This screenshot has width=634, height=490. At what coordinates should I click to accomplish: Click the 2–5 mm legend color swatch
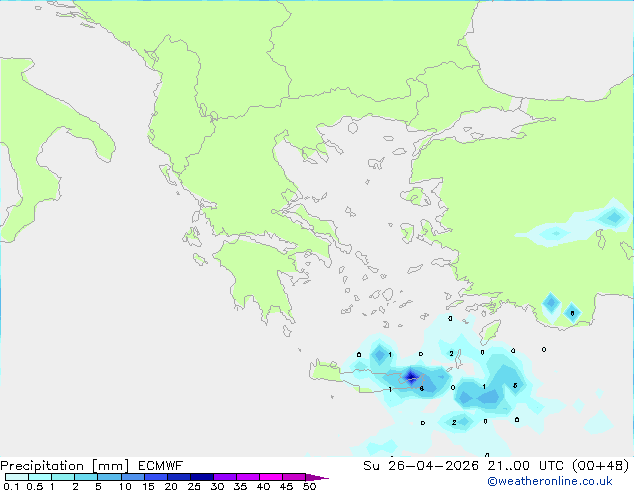(x=86, y=477)
